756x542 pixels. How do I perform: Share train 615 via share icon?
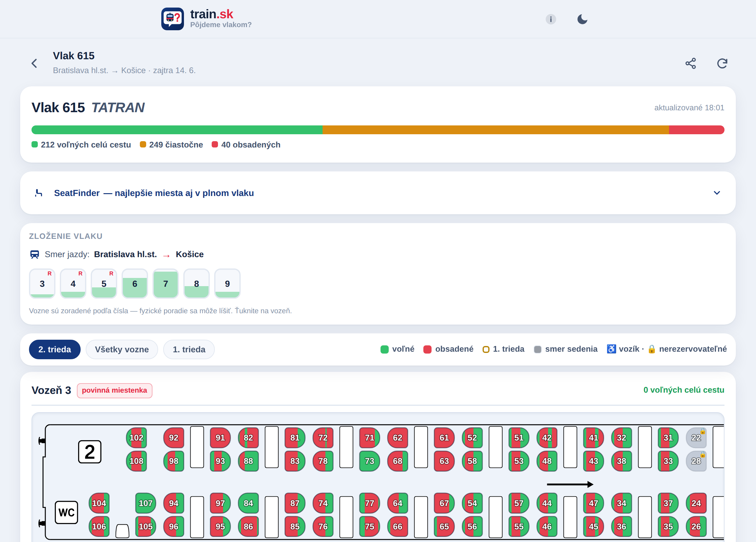(691, 63)
